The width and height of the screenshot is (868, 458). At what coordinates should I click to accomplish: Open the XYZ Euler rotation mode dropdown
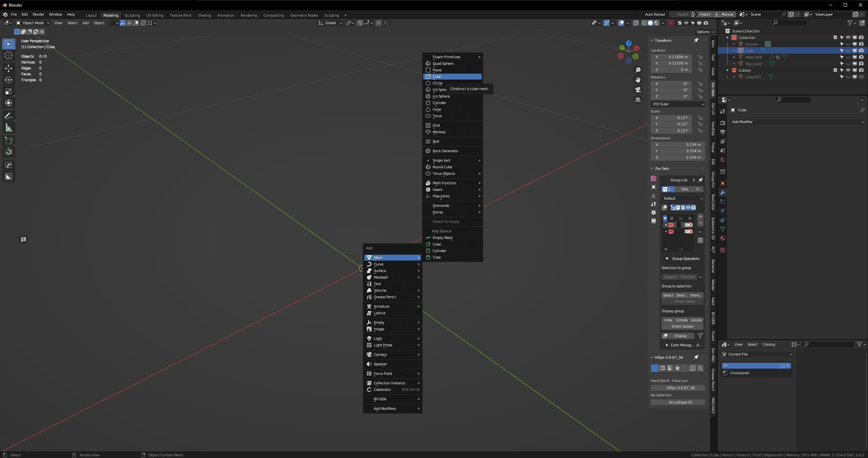(678, 104)
